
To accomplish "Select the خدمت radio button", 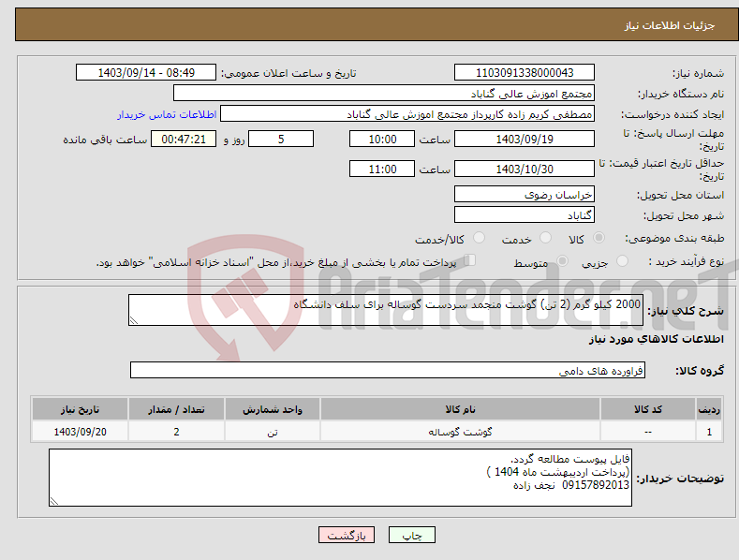I will pos(545,238).
